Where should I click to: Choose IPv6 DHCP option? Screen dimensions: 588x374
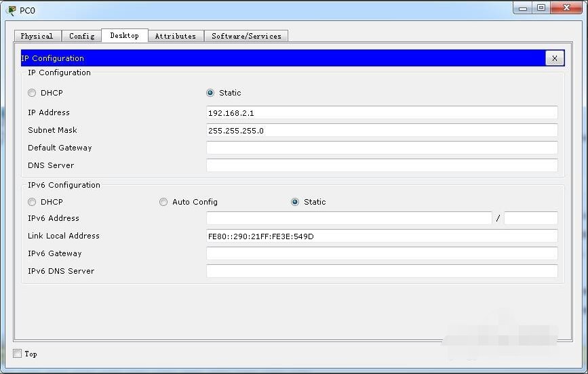tap(32, 202)
